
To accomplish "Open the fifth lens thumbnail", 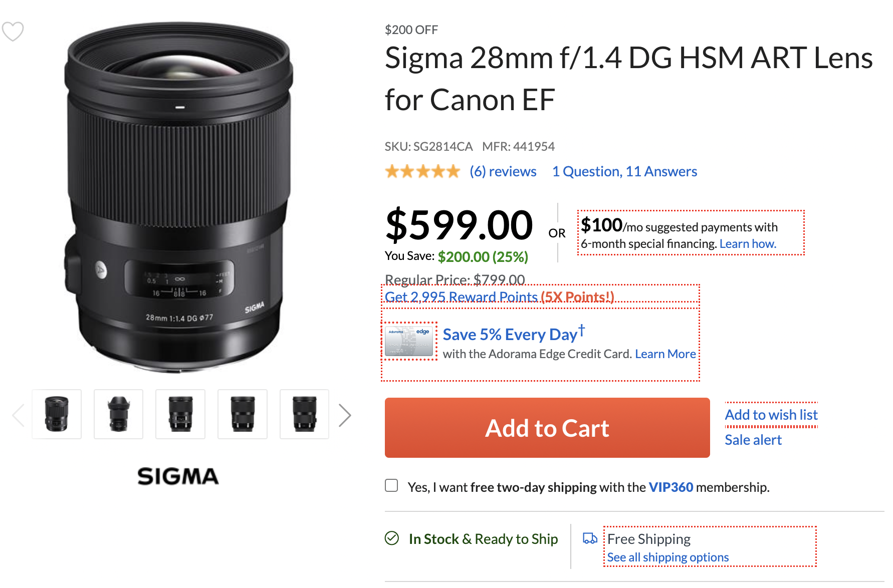I will pyautogui.click(x=304, y=414).
